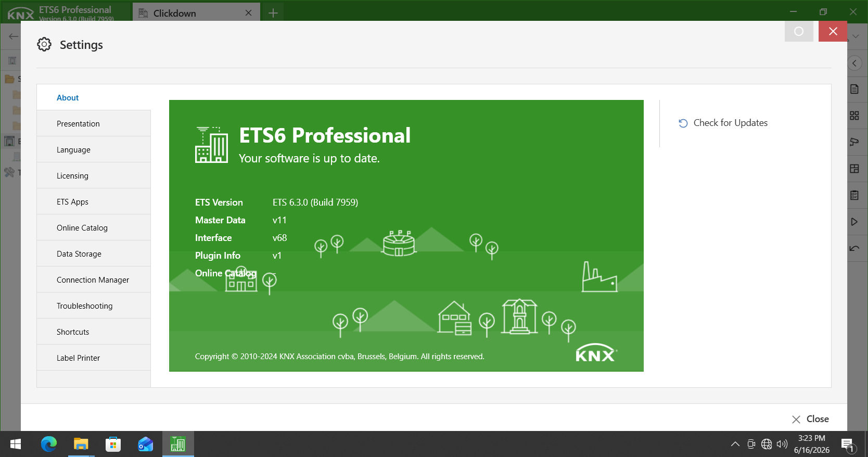Click the ETS6 app icon in taskbar

pyautogui.click(x=178, y=444)
